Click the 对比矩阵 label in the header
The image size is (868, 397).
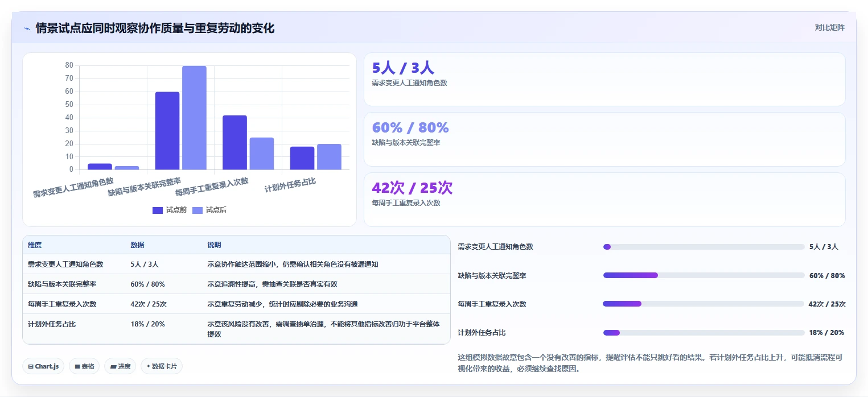tap(829, 27)
